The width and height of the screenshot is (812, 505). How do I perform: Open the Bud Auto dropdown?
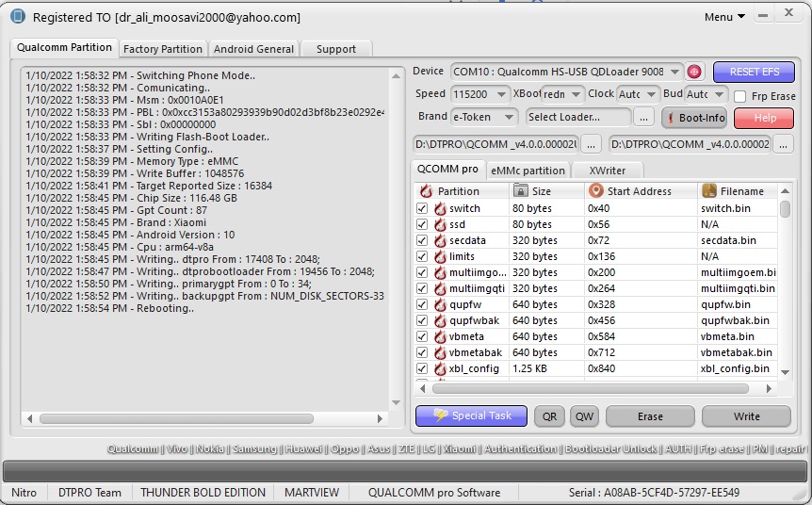(x=719, y=94)
